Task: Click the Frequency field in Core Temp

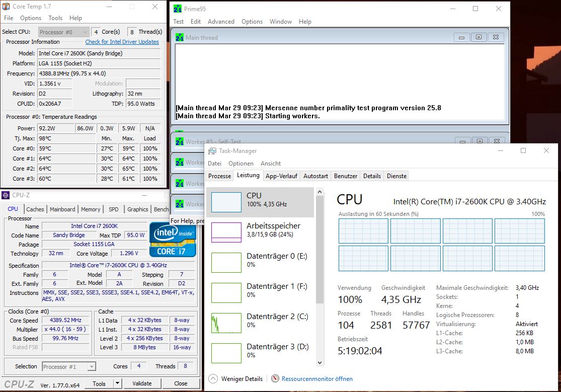Action: [x=99, y=73]
